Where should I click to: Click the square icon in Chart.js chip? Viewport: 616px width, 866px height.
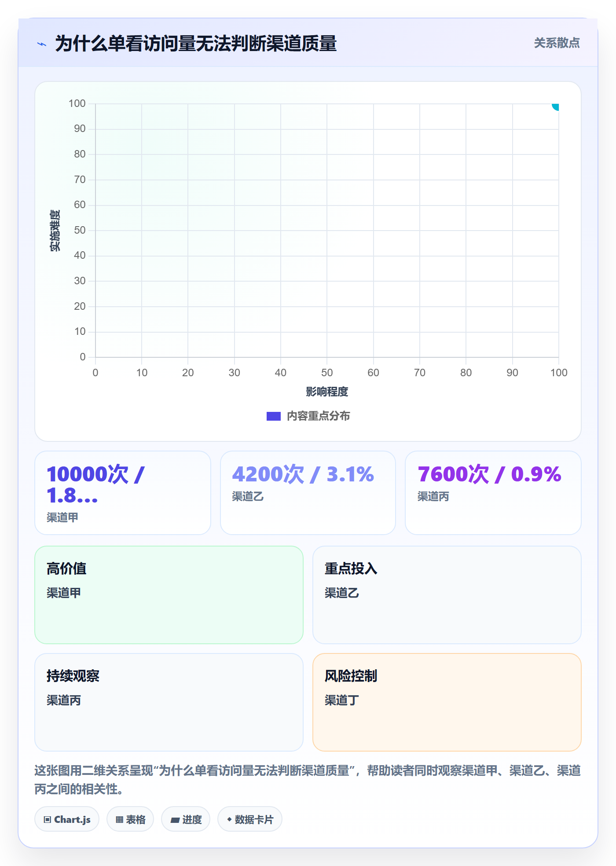48,820
